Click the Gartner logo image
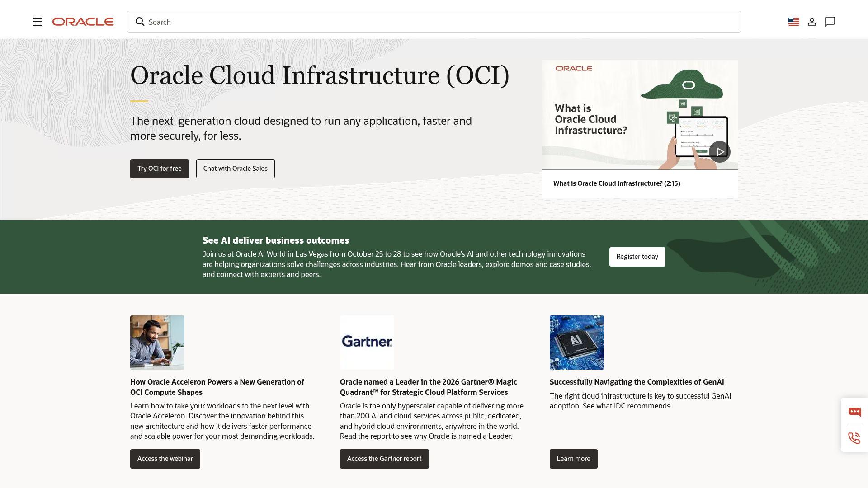Image resolution: width=868 pixels, height=488 pixels. 367,343
